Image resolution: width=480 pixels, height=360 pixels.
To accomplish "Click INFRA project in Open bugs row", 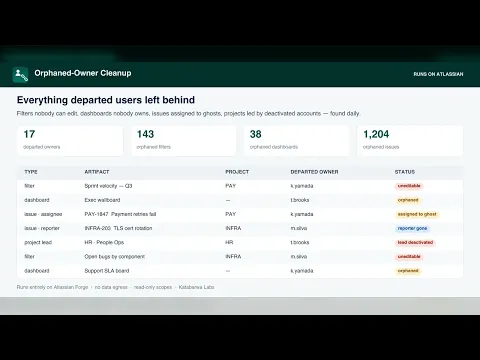I will click(x=233, y=257).
